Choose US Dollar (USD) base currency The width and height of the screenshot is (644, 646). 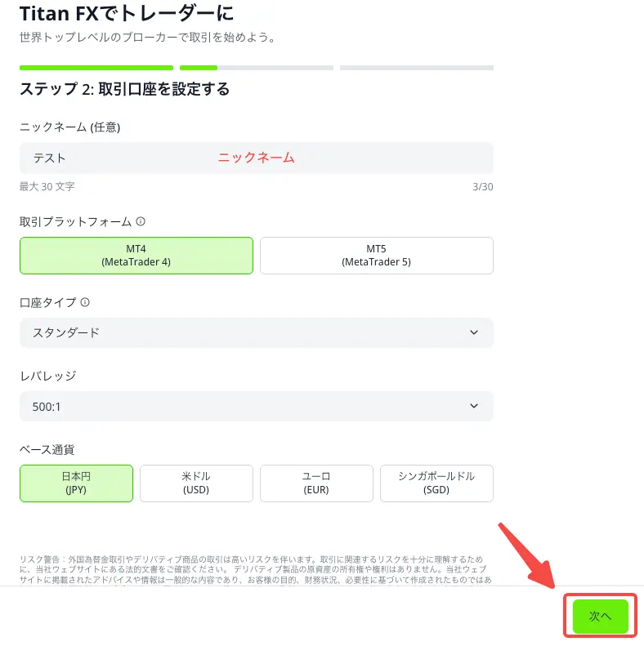pos(196,483)
